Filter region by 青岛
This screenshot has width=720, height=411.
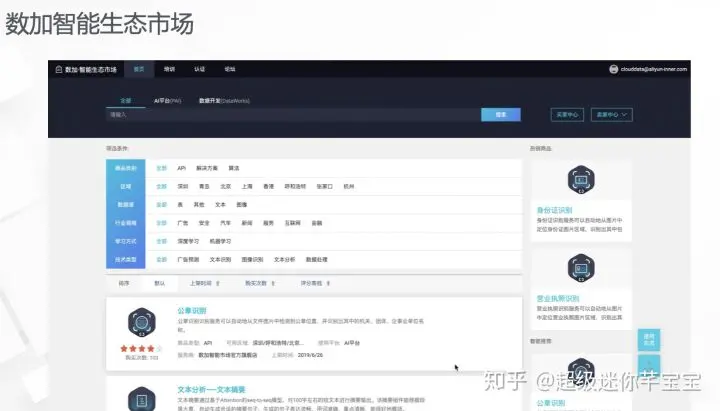click(x=204, y=186)
